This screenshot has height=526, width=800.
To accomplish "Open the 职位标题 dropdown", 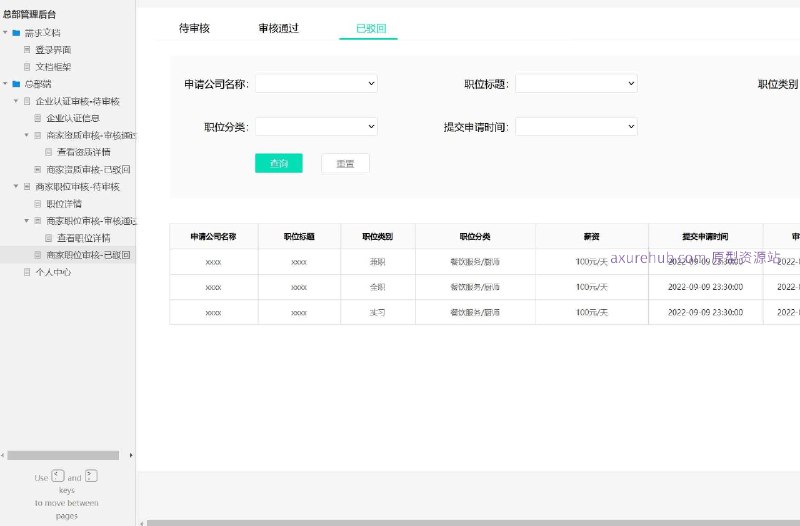I will 577,83.
